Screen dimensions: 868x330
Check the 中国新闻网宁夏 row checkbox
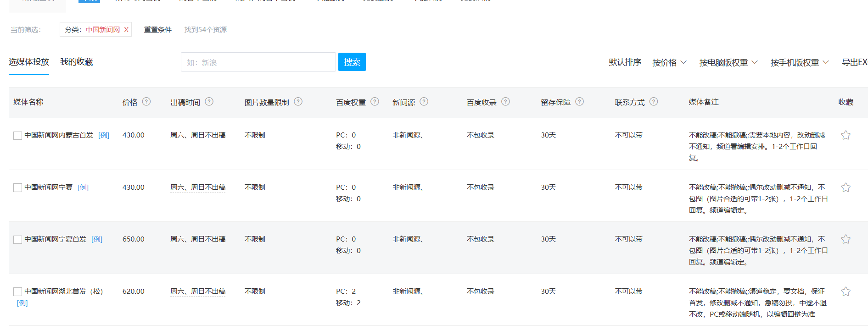click(18, 188)
